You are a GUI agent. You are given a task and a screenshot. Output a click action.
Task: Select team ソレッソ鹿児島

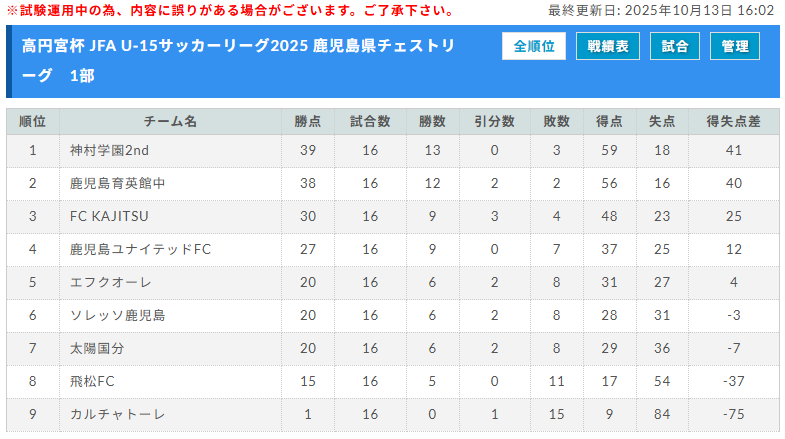[117, 315]
